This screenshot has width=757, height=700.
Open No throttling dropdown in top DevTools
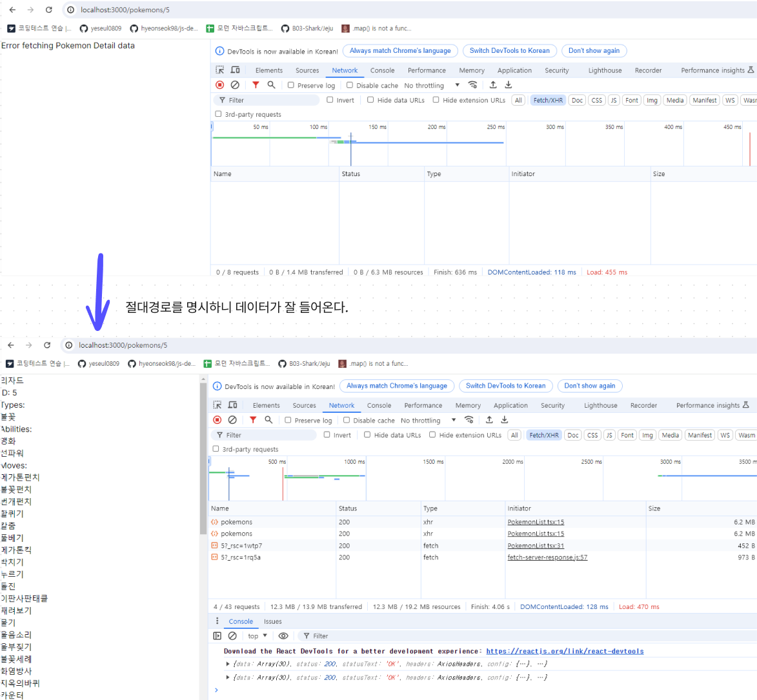coord(432,85)
